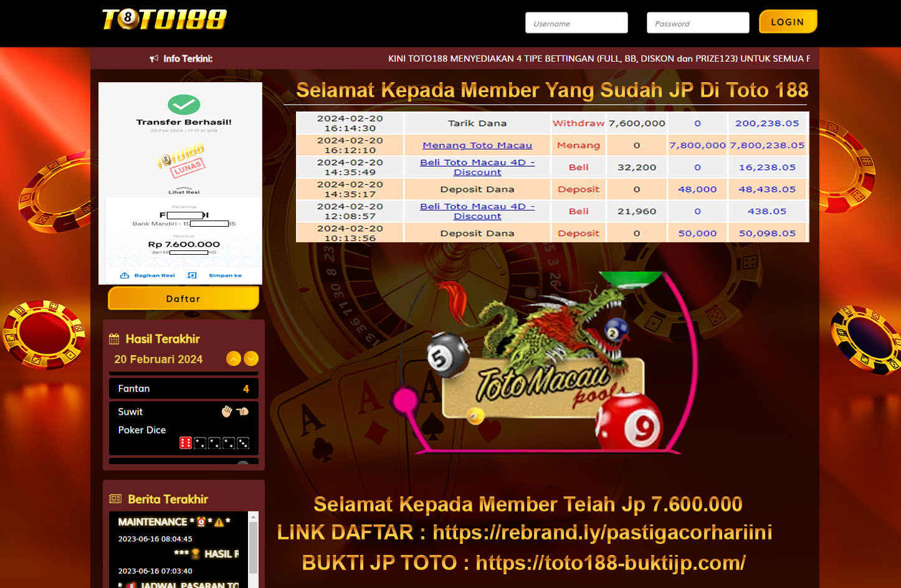
Task: Click the date 20 Februari 2024
Action: (x=158, y=359)
